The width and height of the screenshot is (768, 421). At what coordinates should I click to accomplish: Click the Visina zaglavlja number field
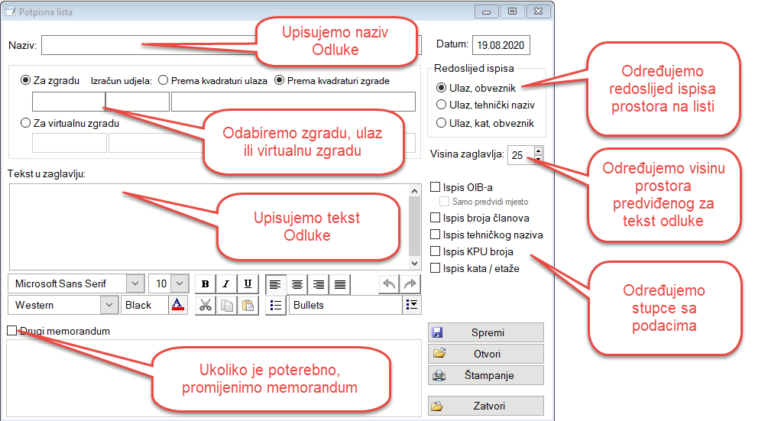tap(521, 155)
